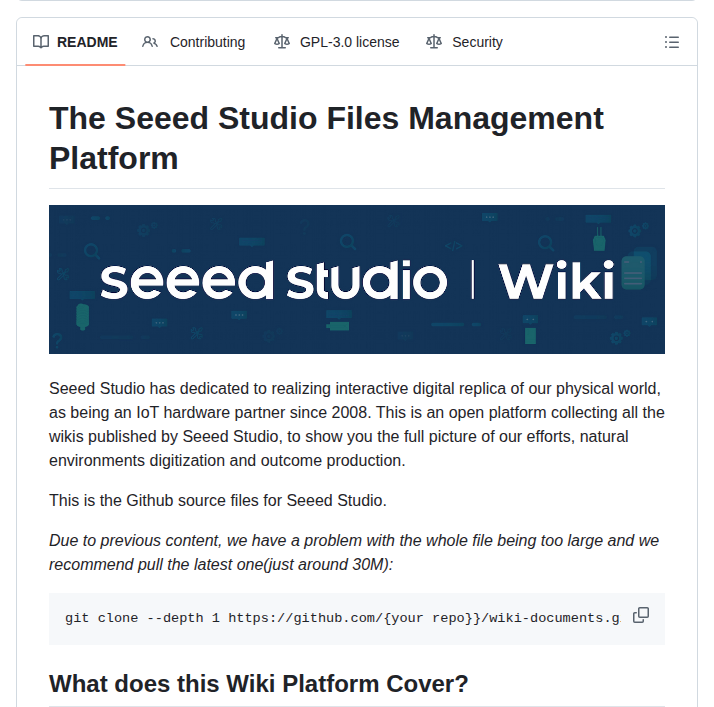Viewport: 714px width, 707px height.
Task: Click the Seeed Studio Wiki banner image
Action: tap(357, 279)
